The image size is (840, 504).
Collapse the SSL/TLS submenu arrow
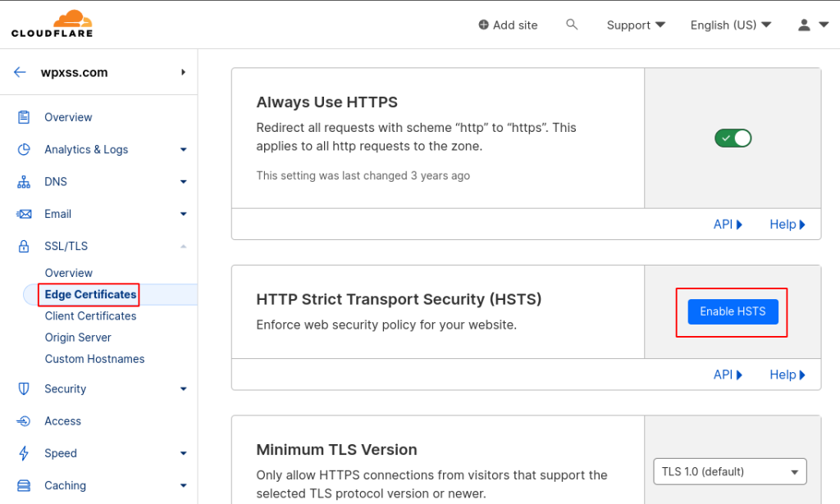coord(183,246)
